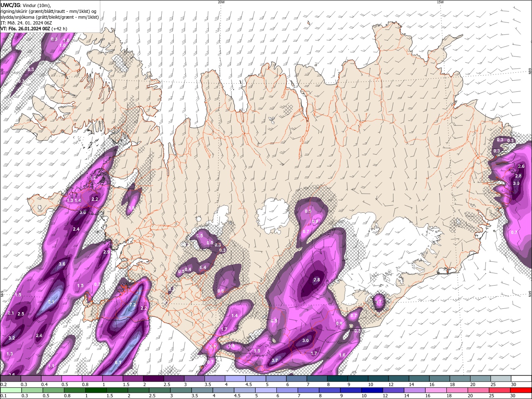Image resolution: width=532 pixels, height=399 pixels.
Task: Click the 0.8 value over western Iceland
Action: pos(131,207)
